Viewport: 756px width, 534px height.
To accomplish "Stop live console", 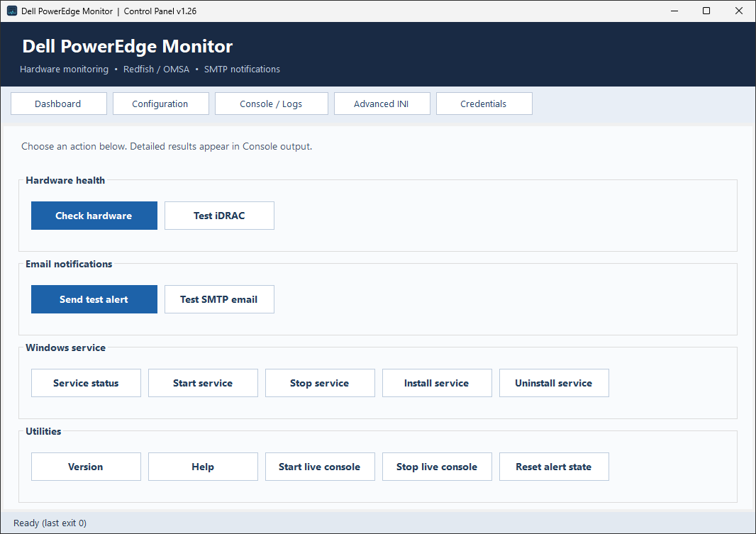I will (437, 467).
